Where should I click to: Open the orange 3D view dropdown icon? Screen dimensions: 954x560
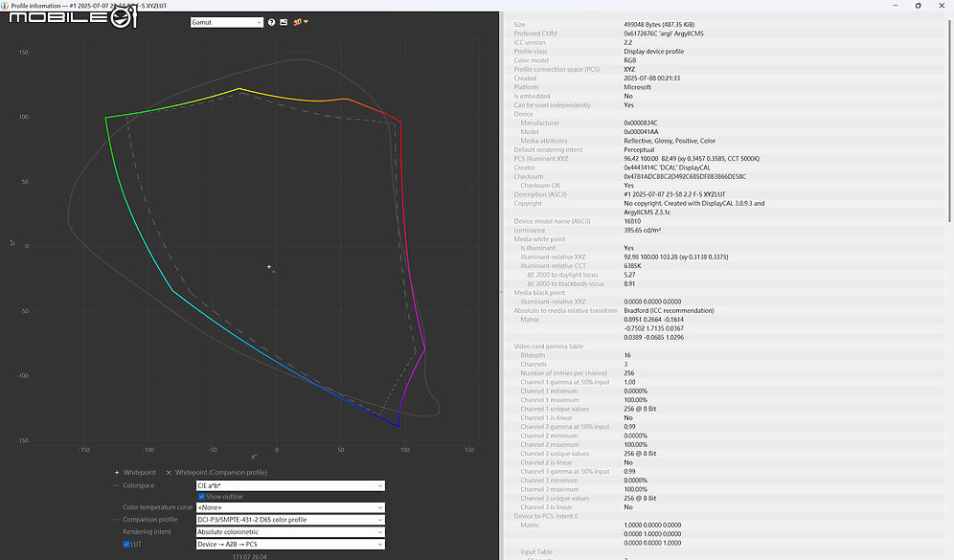click(x=301, y=23)
